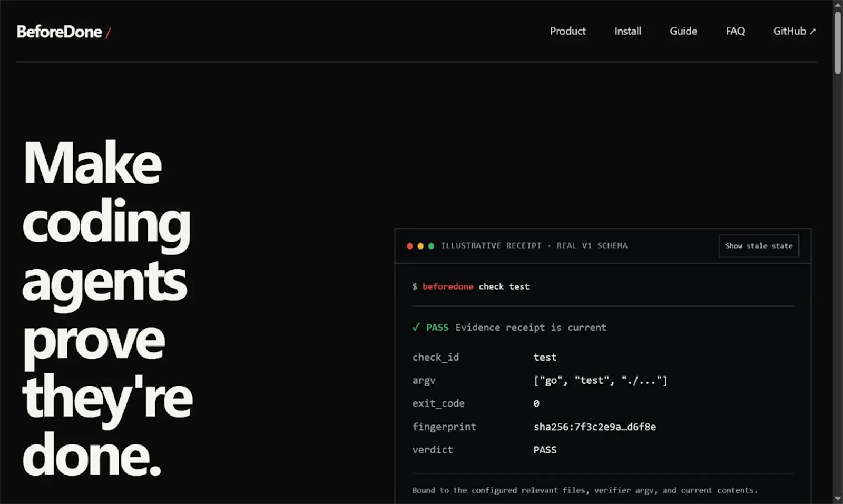Screen dimensions: 843x504
Task: Go to the Install section
Action: [x=628, y=31]
